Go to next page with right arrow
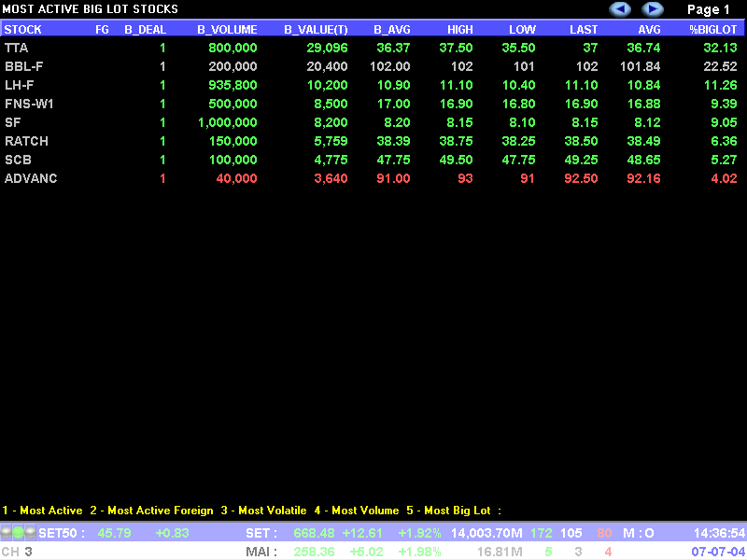The height and width of the screenshot is (560, 747). (x=653, y=9)
